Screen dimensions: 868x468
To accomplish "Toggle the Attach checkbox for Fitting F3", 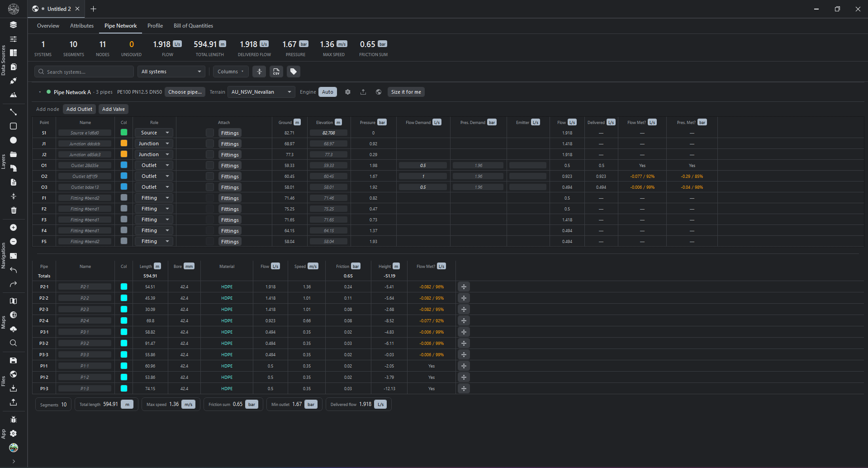I will click(210, 220).
